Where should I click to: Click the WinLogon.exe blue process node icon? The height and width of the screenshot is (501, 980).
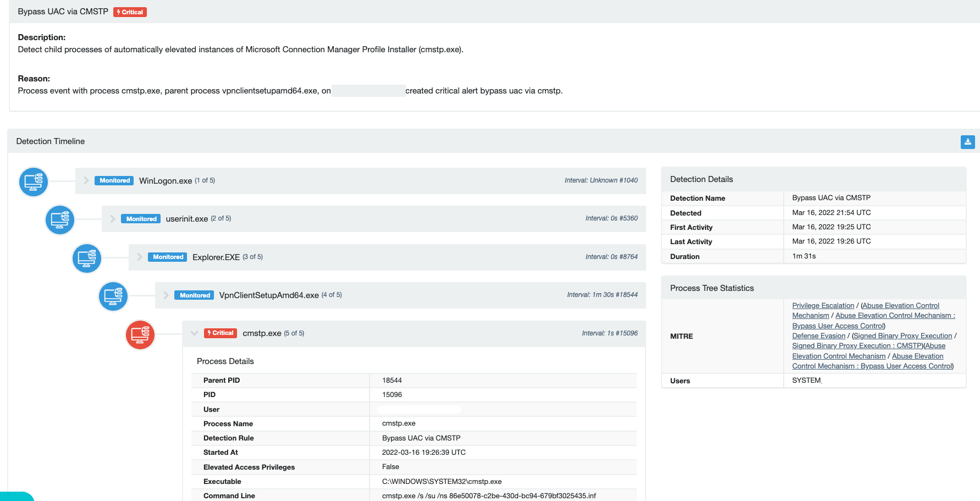point(34,181)
